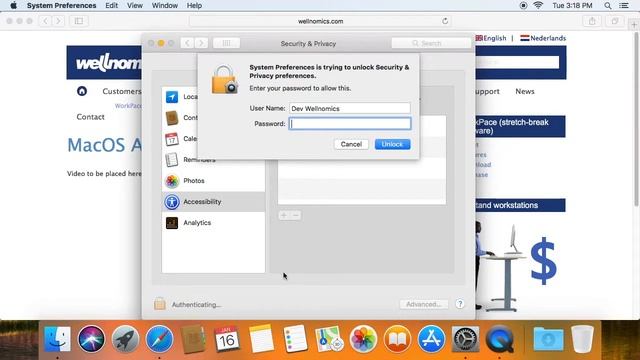Click the System Preferences search field

(431, 43)
